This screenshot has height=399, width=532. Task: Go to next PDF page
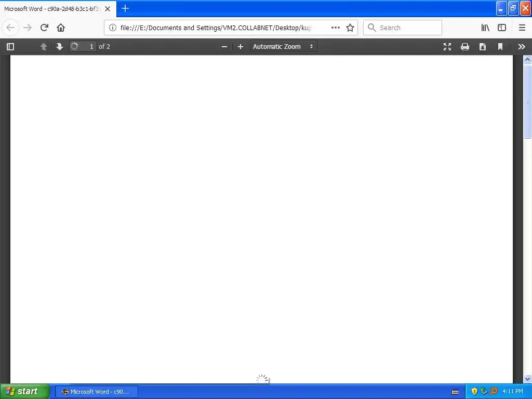pos(59,46)
